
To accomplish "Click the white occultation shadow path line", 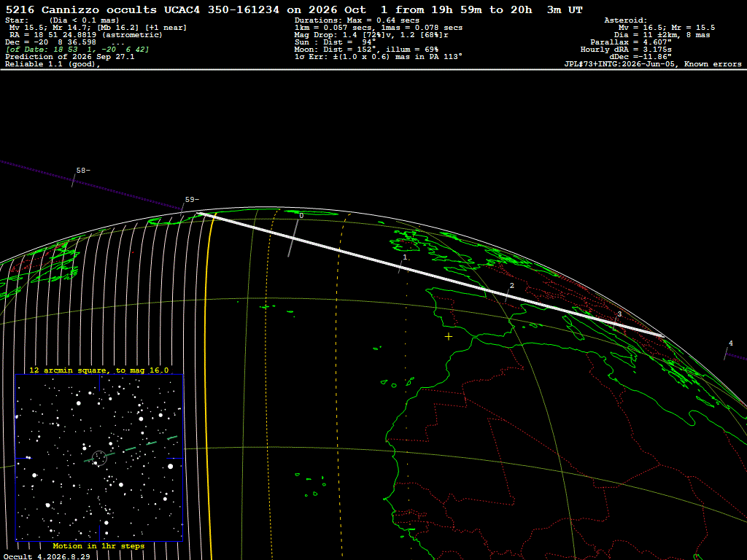I will pos(430,275).
